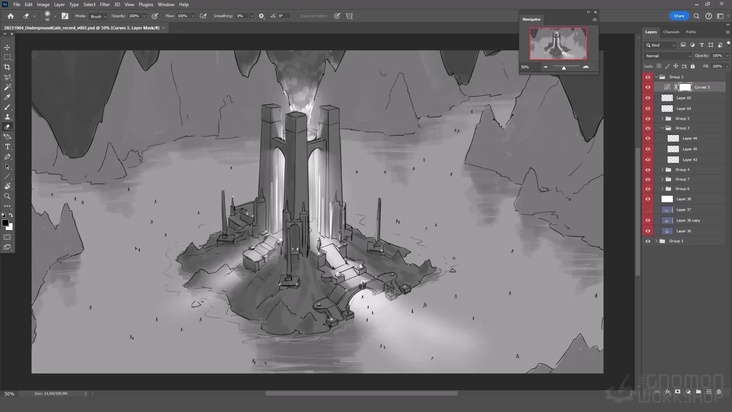The width and height of the screenshot is (732, 412).
Task: Hide the Layer 38 visibility eye
Action: point(647,199)
